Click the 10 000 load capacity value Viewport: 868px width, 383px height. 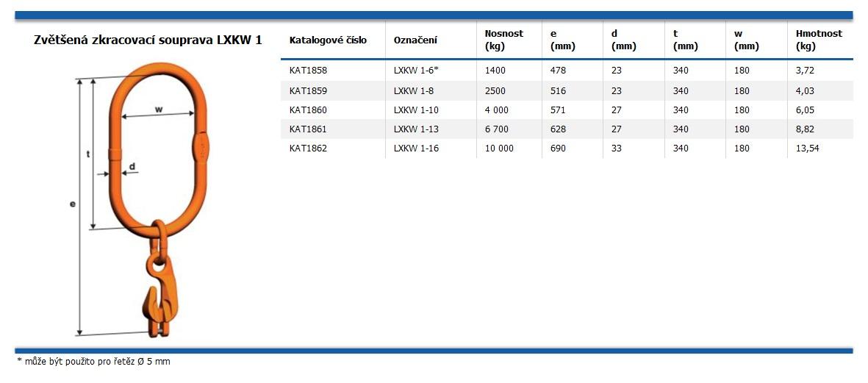click(500, 148)
